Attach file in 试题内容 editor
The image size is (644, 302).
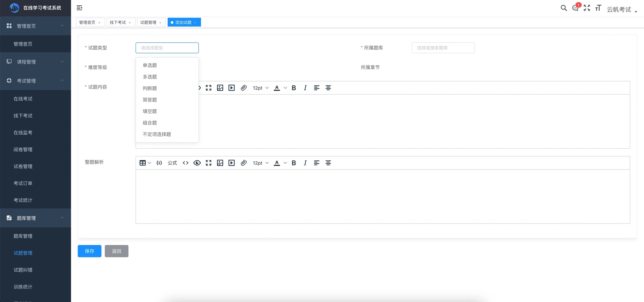[x=244, y=88]
